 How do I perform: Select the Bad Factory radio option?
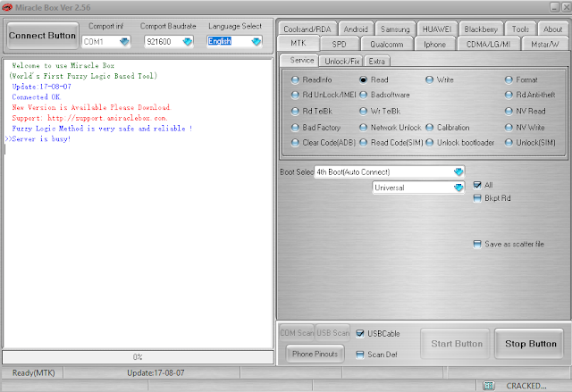(315, 128)
